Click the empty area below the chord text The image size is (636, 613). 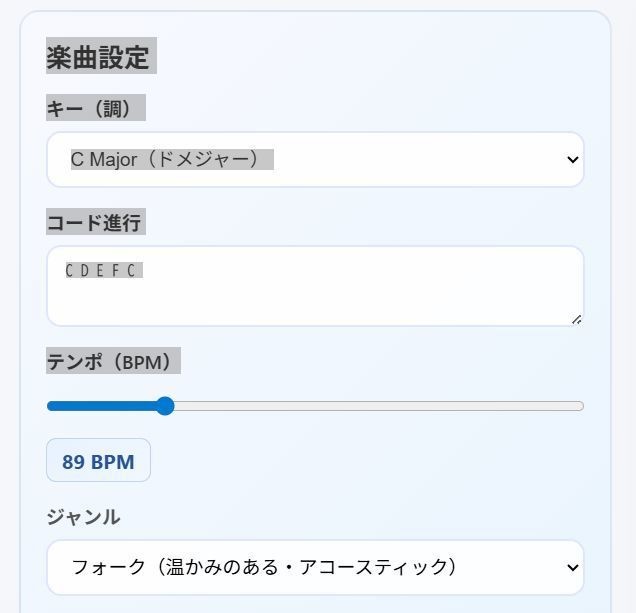click(300, 305)
